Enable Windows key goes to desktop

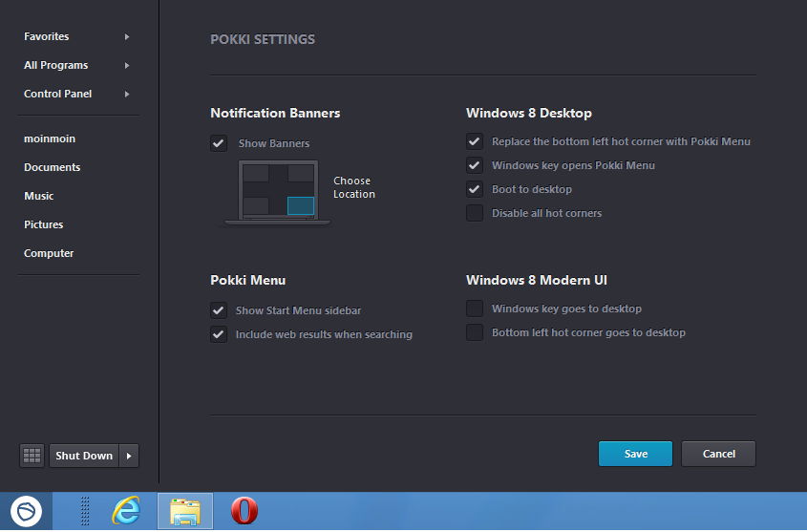click(475, 309)
